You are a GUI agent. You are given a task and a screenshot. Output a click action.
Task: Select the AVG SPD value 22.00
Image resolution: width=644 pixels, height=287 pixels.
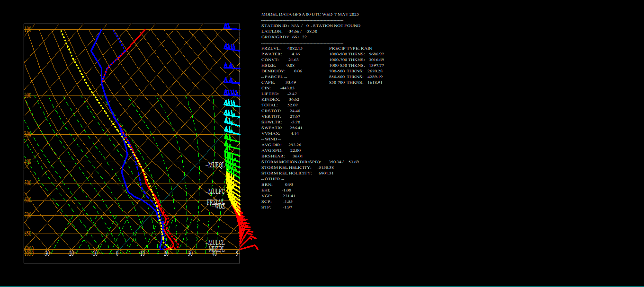click(295, 150)
